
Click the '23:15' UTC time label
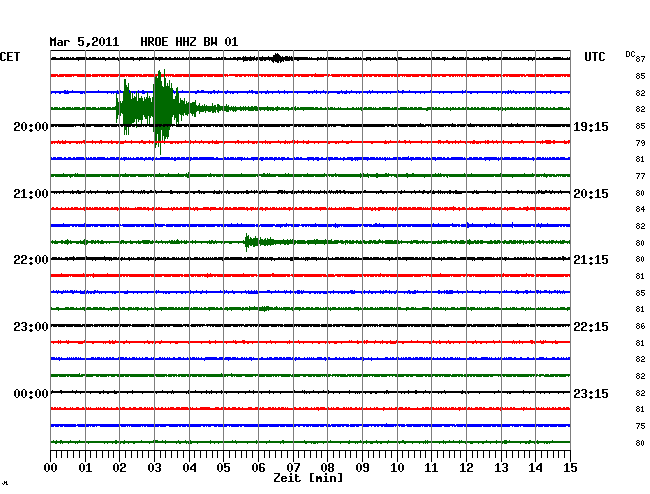point(591,393)
